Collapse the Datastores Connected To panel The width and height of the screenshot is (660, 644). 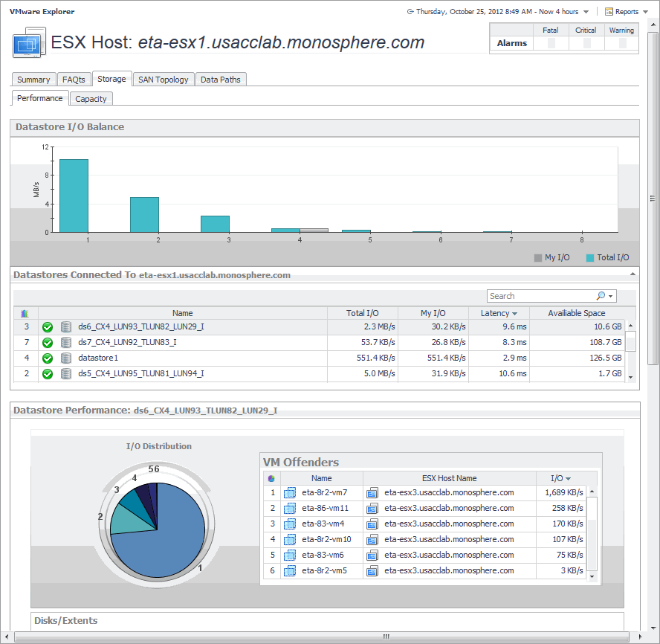633,274
